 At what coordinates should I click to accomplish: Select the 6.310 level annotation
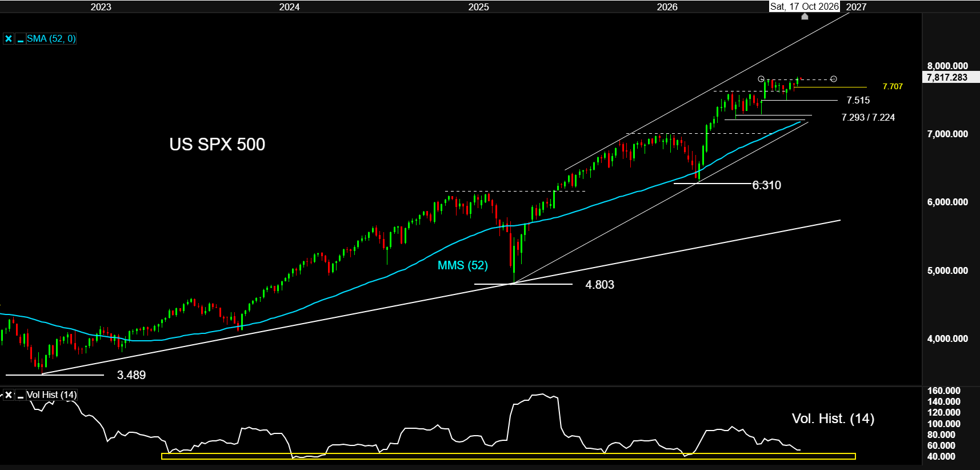pos(767,185)
